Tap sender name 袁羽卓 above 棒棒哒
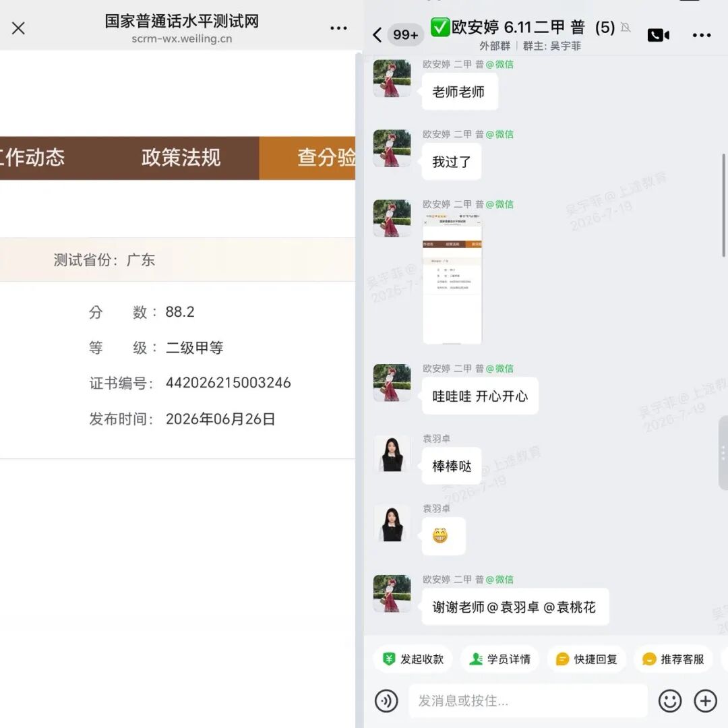 [x=436, y=438]
